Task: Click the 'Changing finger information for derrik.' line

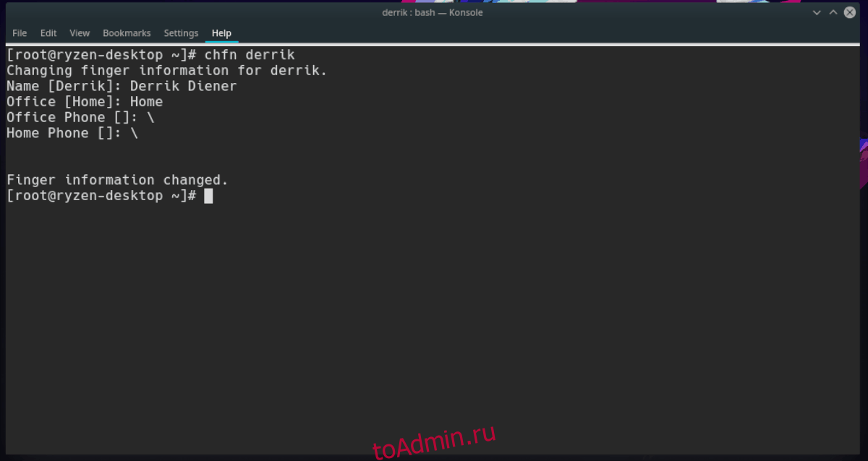Action: coord(167,71)
